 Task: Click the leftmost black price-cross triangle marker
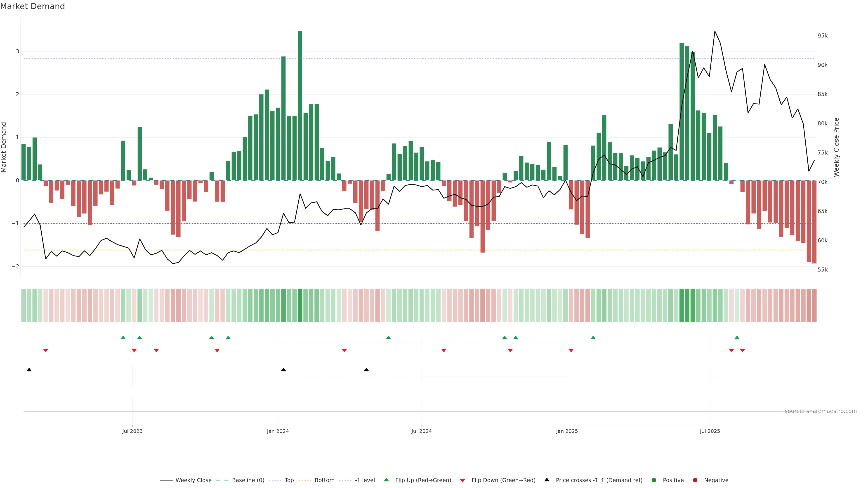29,370
